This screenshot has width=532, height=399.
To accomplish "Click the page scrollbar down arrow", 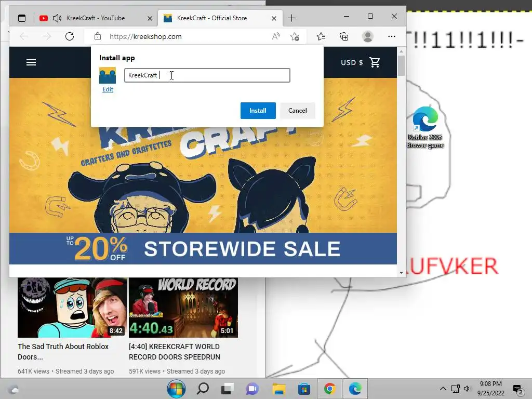I will (x=402, y=272).
